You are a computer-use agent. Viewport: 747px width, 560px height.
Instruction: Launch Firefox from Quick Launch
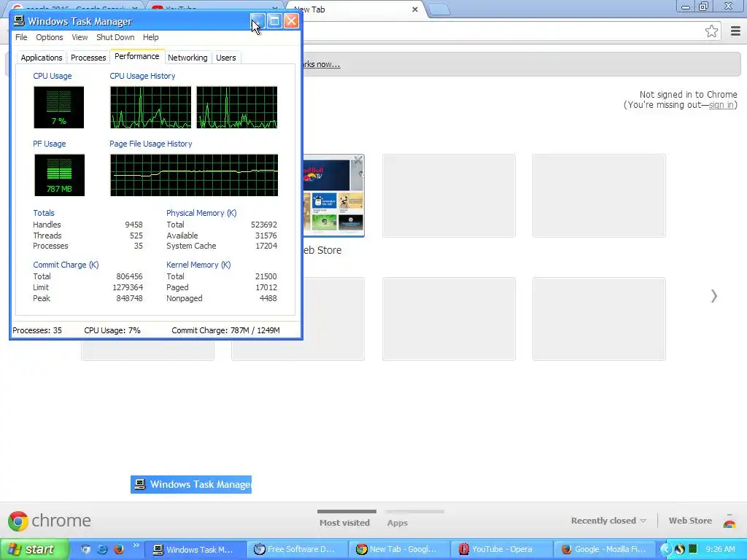tap(119, 549)
